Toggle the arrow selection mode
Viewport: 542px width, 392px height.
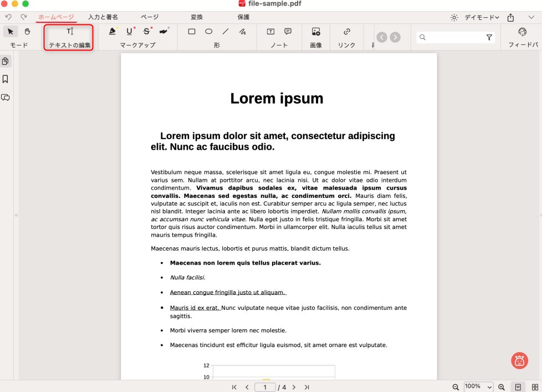coord(11,32)
